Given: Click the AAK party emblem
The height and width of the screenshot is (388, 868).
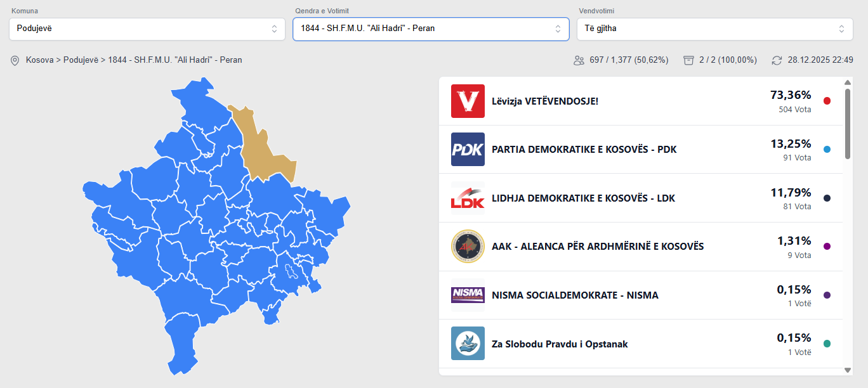Looking at the screenshot, I should pos(468,246).
